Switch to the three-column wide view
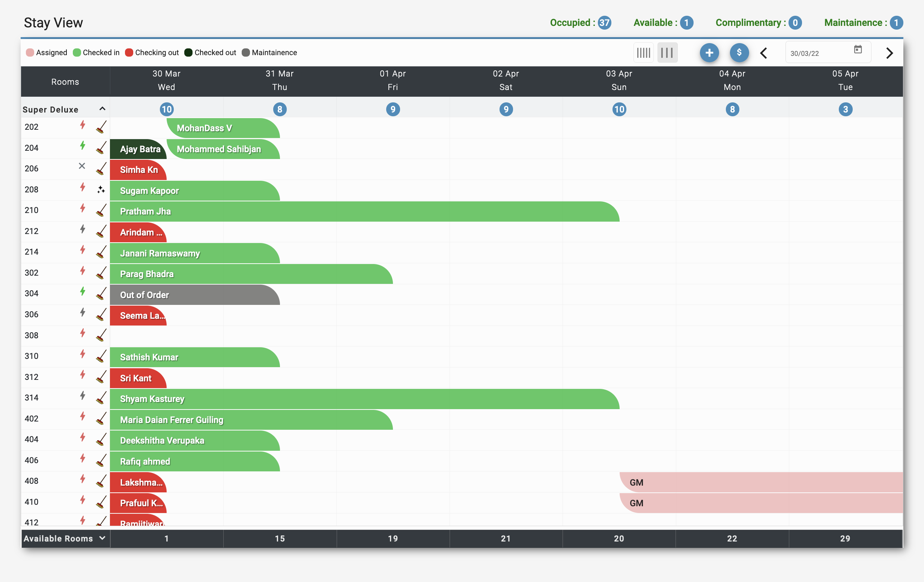Screen dimensions: 924x582 667,52
